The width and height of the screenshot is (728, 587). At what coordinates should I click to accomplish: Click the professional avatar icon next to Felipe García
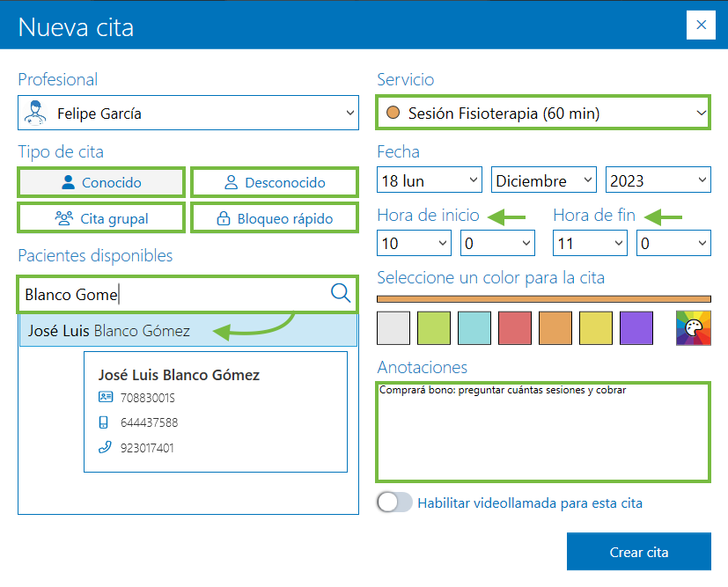tap(35, 114)
